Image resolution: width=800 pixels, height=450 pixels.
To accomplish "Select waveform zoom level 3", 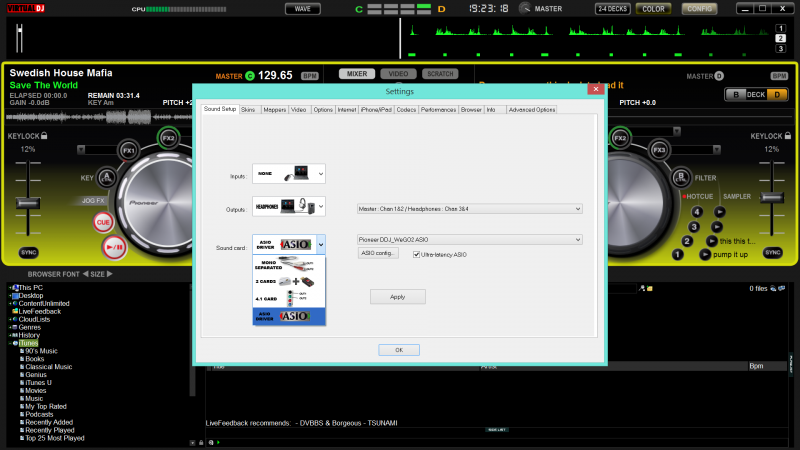I will (x=781, y=48).
